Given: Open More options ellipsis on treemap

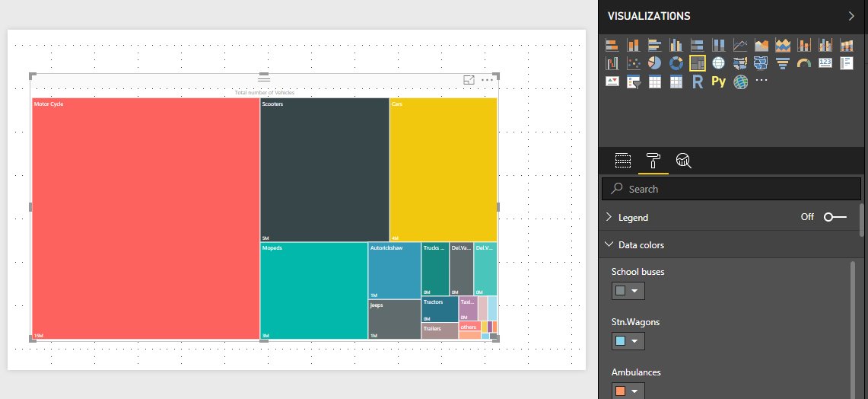Looking at the screenshot, I should [x=487, y=81].
